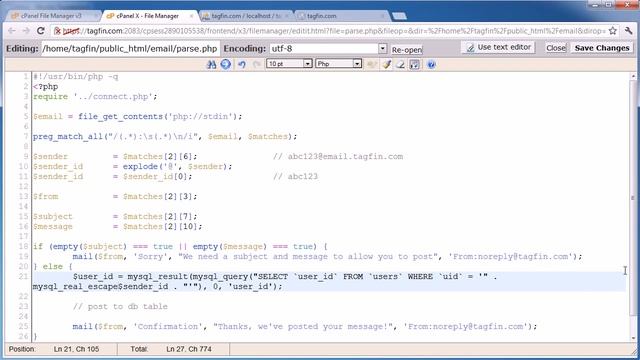Image resolution: width=640 pixels, height=360 pixels.
Task: Undo the last edit in editor
Action: click(242, 64)
